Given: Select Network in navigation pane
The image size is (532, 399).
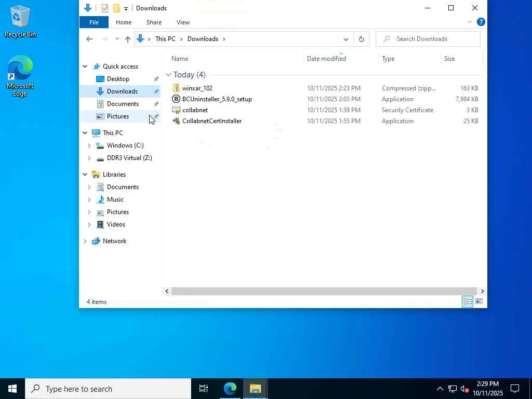Looking at the screenshot, I should coord(114,241).
